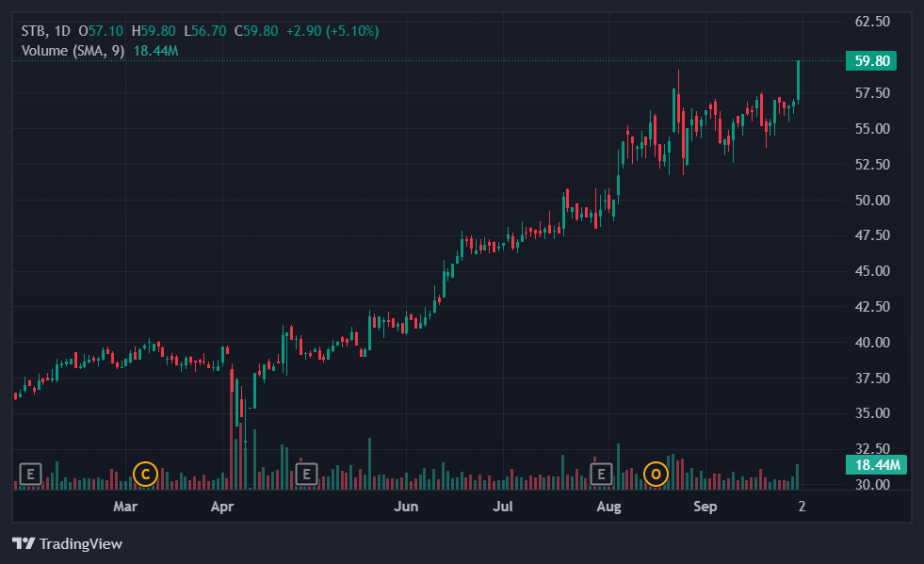Select the E earnings marker near August

(600, 473)
